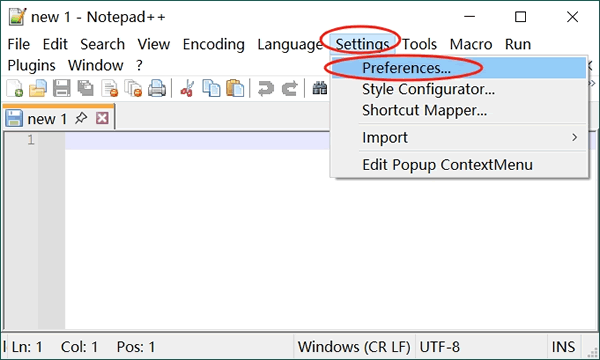Close the new 1 tab with red X
The width and height of the screenshot is (600, 360).
(x=102, y=118)
